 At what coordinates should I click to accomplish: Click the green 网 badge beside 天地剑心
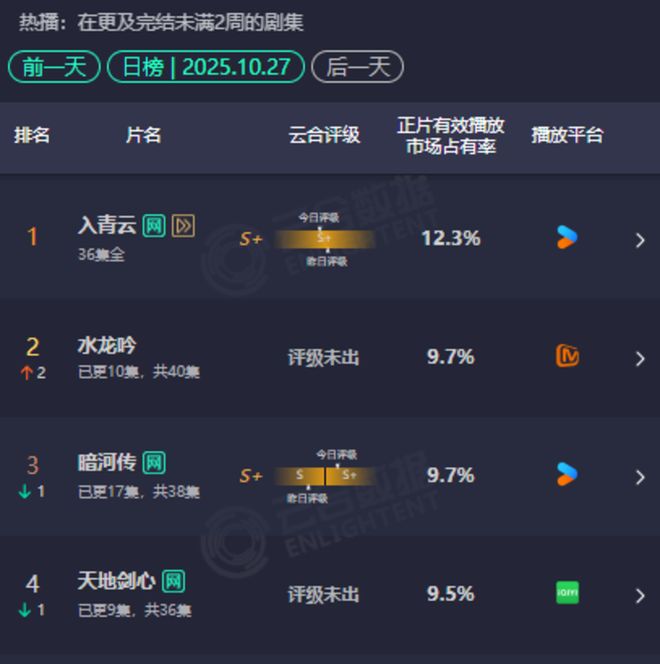click(173, 581)
